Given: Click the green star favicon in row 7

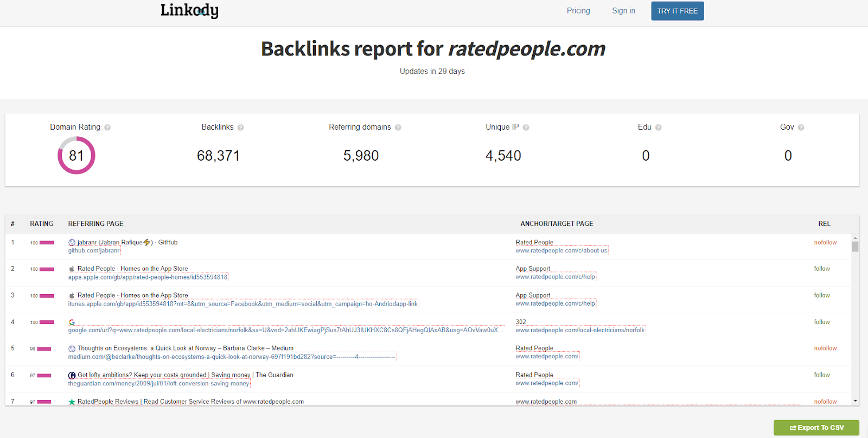Looking at the screenshot, I should coord(72,402).
